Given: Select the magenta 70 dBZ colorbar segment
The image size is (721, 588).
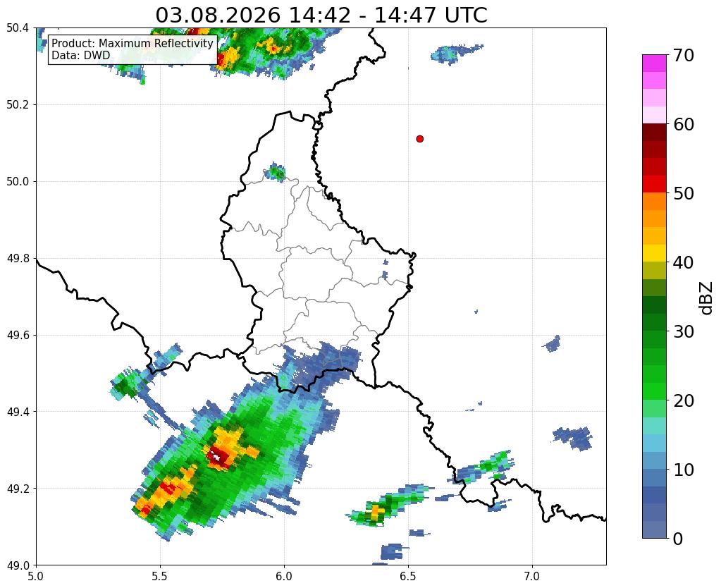Looking at the screenshot, I should (x=654, y=63).
